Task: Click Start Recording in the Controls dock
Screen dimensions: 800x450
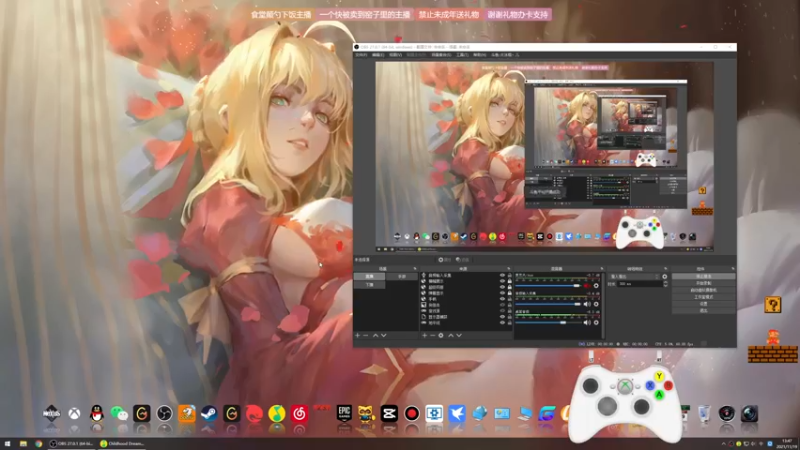Action: pyautogui.click(x=704, y=283)
